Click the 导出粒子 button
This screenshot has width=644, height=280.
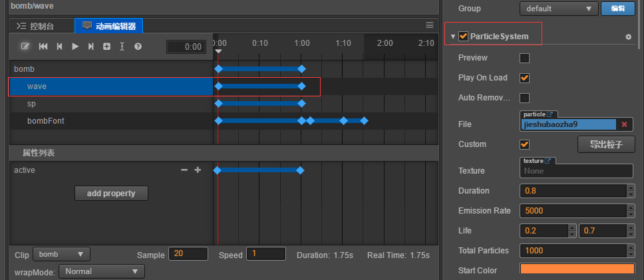point(605,144)
